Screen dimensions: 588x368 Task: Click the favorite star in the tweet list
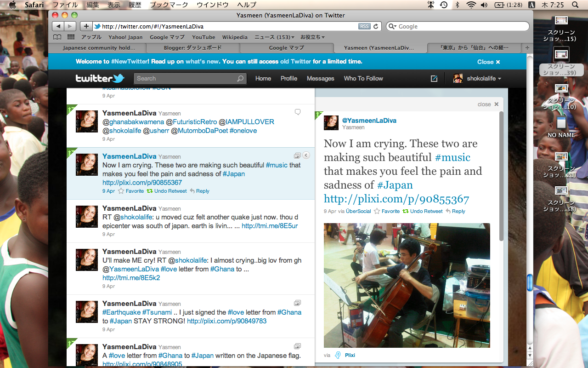121,191
